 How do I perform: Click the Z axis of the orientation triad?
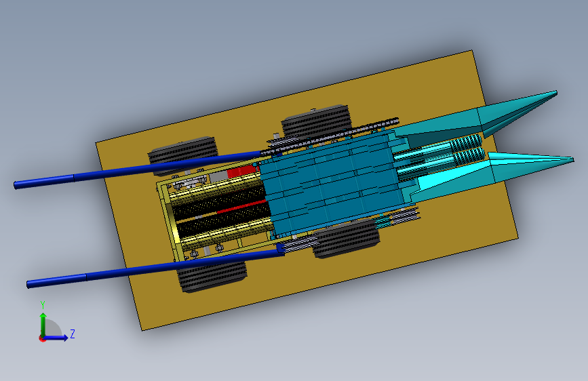[56, 338]
